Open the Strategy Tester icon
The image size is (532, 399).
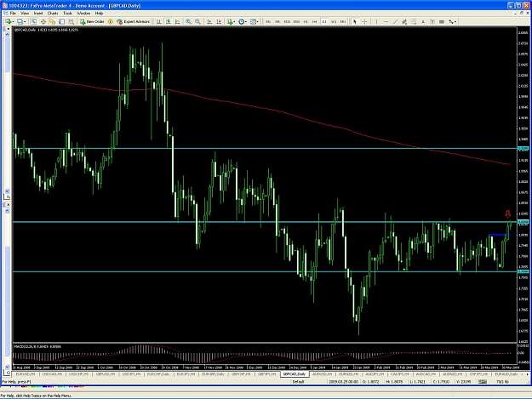[x=72, y=21]
